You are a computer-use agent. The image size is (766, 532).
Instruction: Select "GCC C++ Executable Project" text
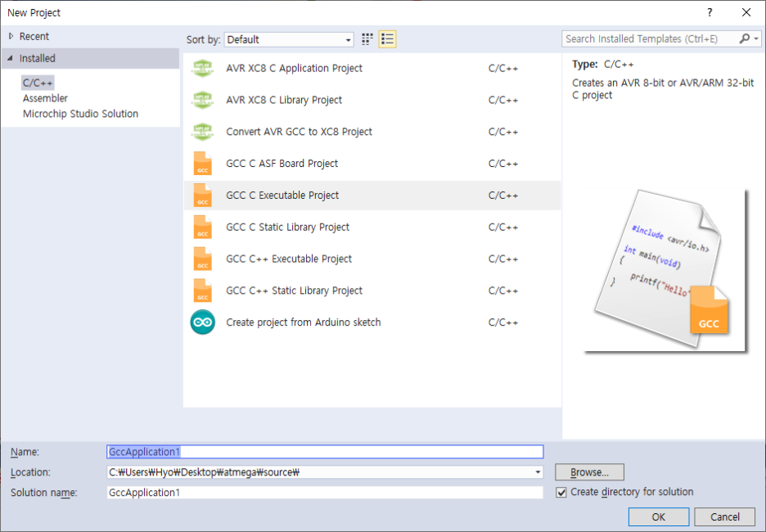click(x=289, y=259)
